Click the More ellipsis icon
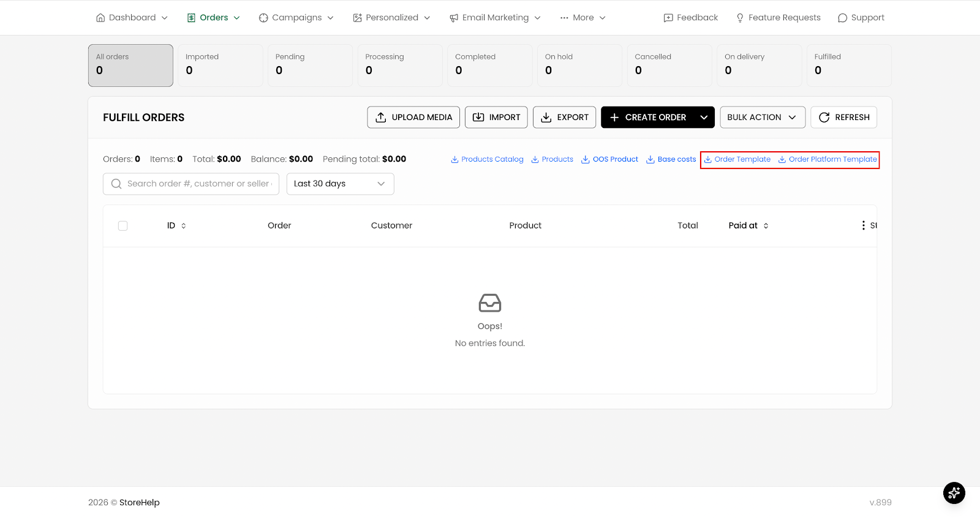The width and height of the screenshot is (980, 518). (564, 18)
